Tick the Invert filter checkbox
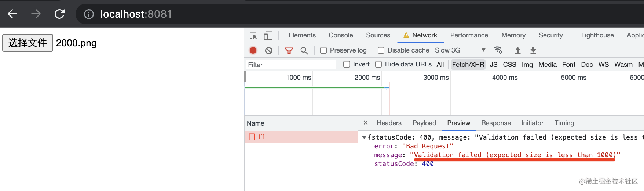 tap(347, 64)
